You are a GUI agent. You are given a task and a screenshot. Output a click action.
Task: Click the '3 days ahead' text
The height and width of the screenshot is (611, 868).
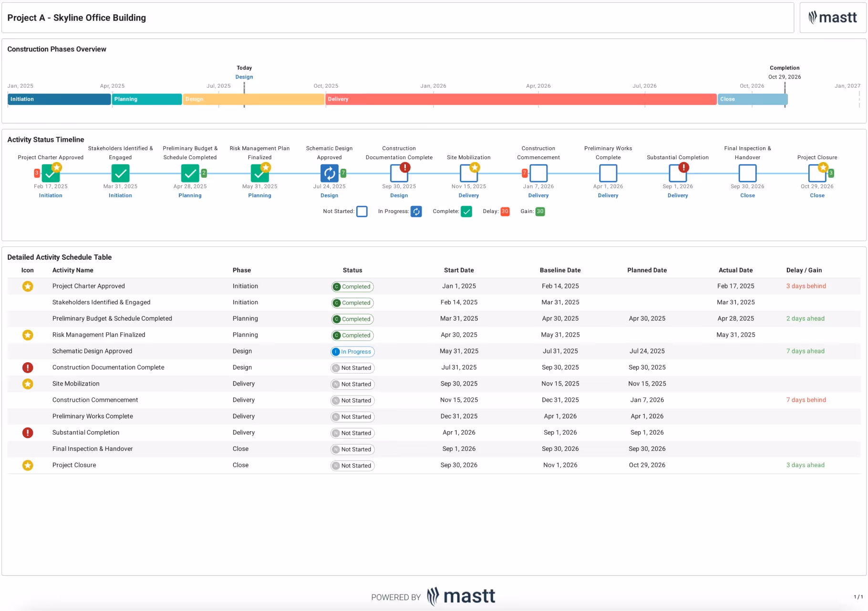[x=806, y=465]
